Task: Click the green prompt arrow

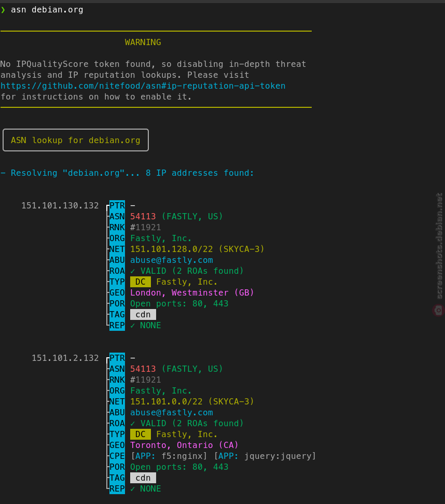Action: click(x=3, y=10)
